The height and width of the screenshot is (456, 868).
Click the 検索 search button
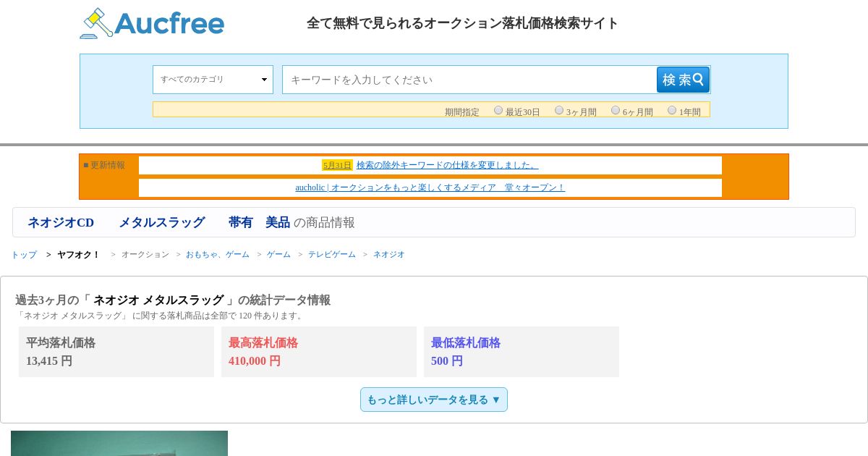(x=683, y=80)
